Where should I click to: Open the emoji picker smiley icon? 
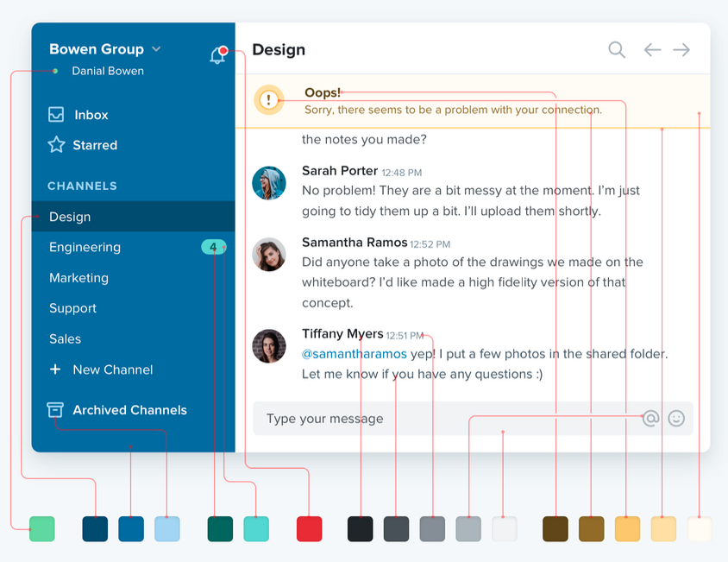coord(676,419)
